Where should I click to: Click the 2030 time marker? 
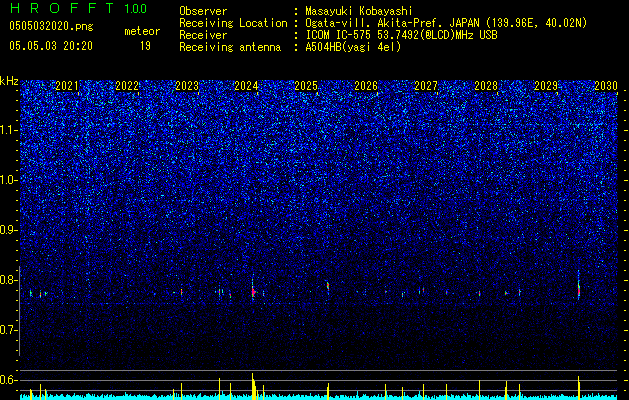pos(606,86)
